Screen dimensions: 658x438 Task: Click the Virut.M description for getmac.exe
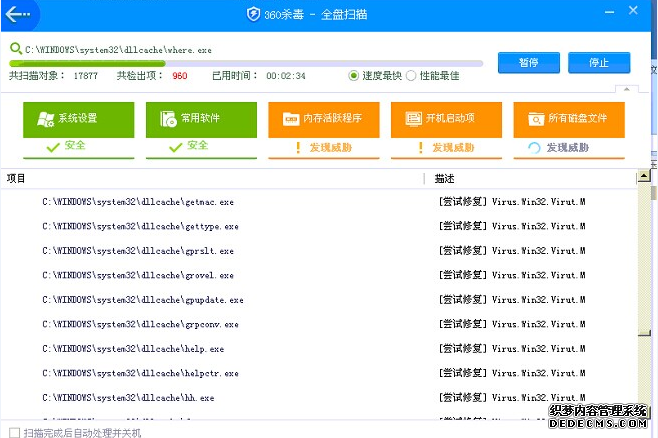point(512,202)
